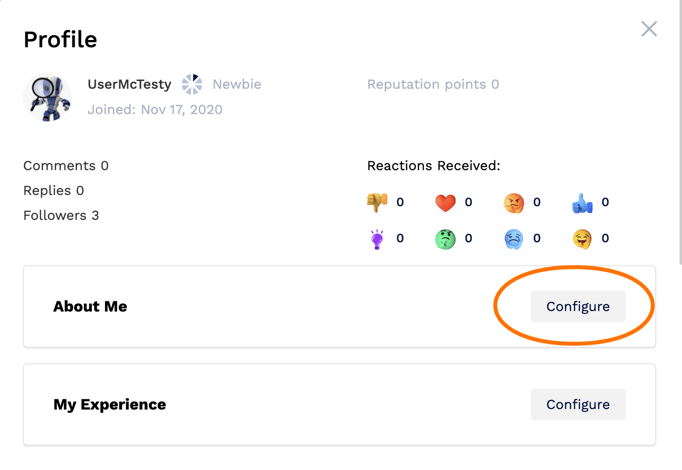The height and width of the screenshot is (470, 682).
Task: Click the UserMcTesty username
Action: (x=129, y=84)
